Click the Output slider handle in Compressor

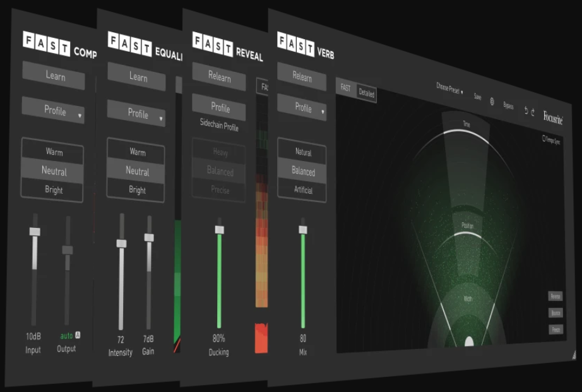(x=68, y=250)
